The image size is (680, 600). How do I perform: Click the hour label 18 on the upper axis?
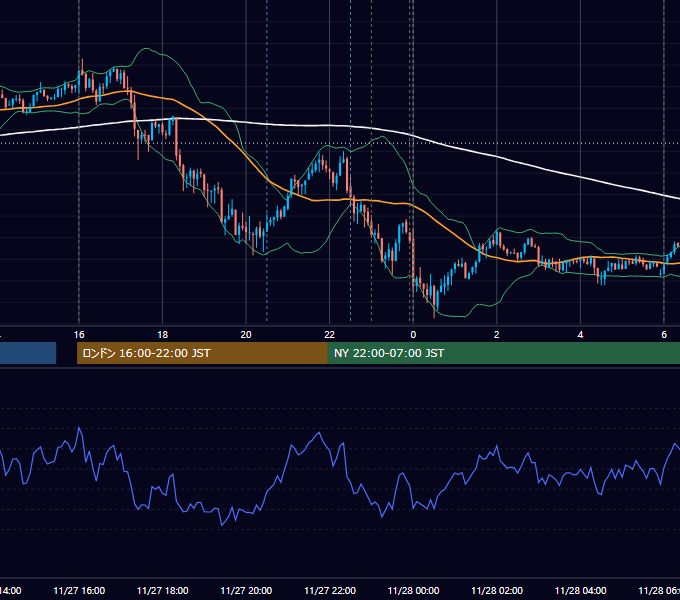pos(163,335)
